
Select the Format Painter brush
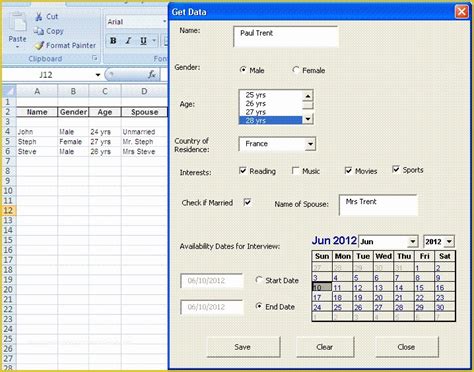tap(39, 45)
